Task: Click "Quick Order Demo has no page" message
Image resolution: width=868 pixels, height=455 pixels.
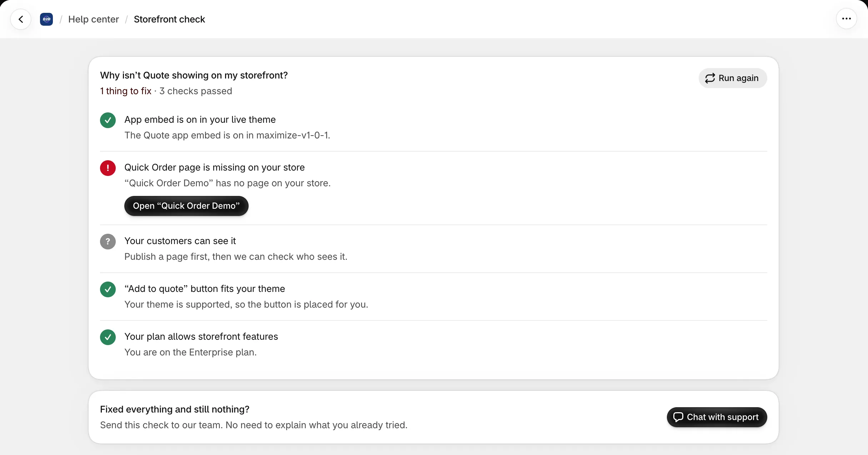Action: click(228, 183)
